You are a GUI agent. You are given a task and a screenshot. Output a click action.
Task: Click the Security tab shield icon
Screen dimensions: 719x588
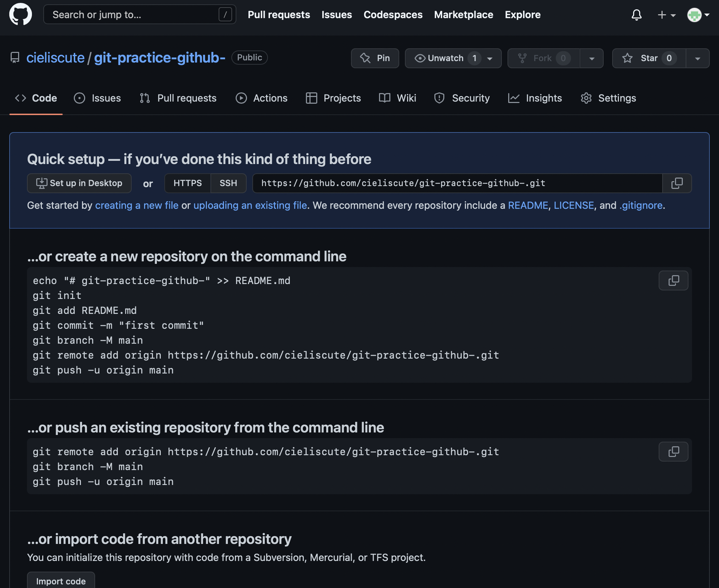(x=439, y=98)
